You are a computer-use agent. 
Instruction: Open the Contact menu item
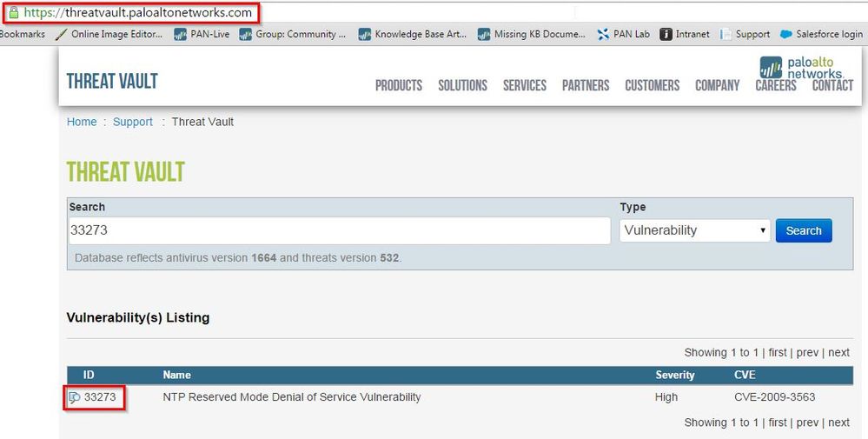point(832,85)
